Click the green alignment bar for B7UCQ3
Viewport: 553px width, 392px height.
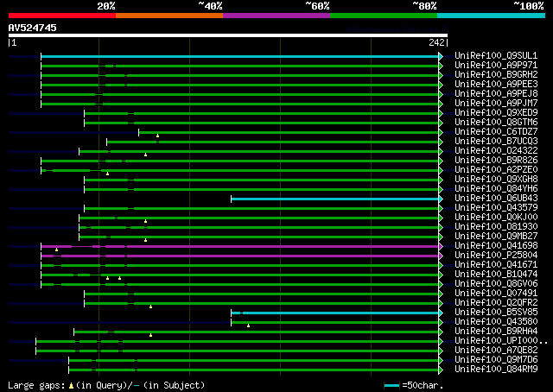273,142
